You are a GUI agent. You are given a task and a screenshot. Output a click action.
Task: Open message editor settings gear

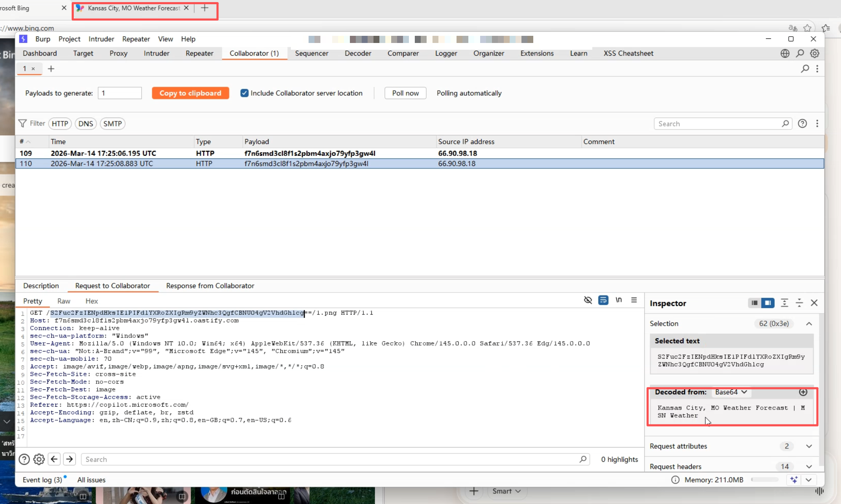click(x=39, y=459)
